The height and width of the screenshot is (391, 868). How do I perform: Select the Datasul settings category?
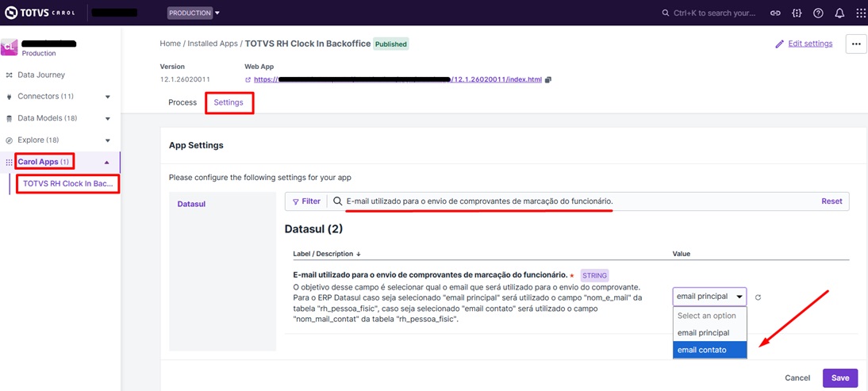click(x=191, y=204)
